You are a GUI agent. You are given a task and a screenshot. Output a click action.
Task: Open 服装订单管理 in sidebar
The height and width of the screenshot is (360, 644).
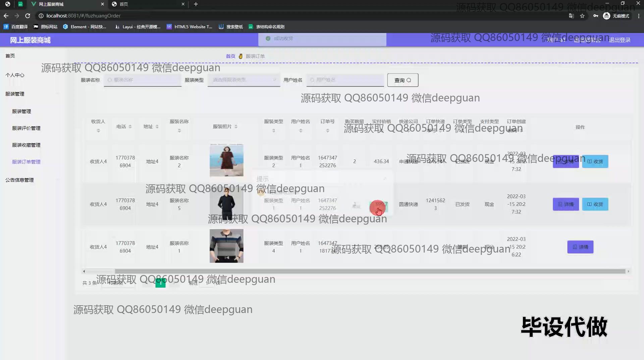click(x=26, y=162)
